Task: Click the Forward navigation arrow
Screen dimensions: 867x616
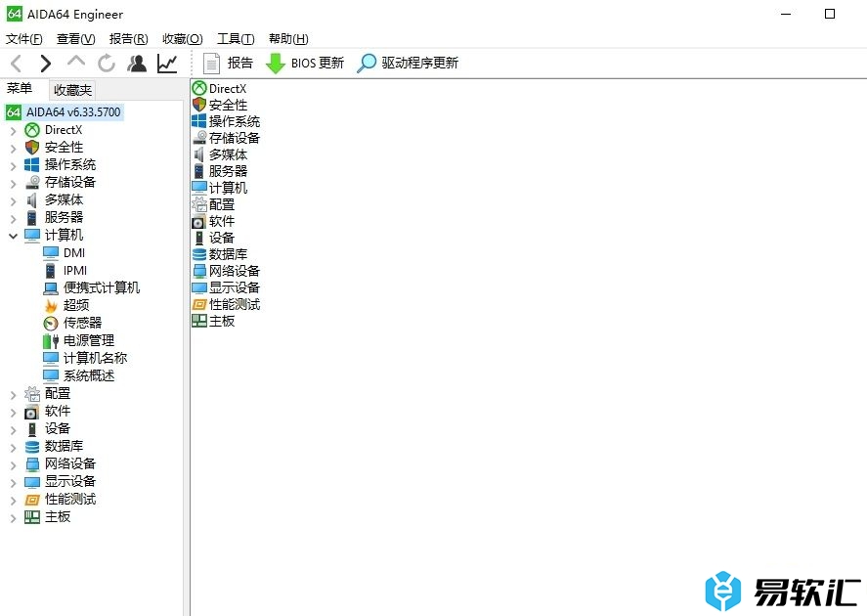Action: coord(45,64)
